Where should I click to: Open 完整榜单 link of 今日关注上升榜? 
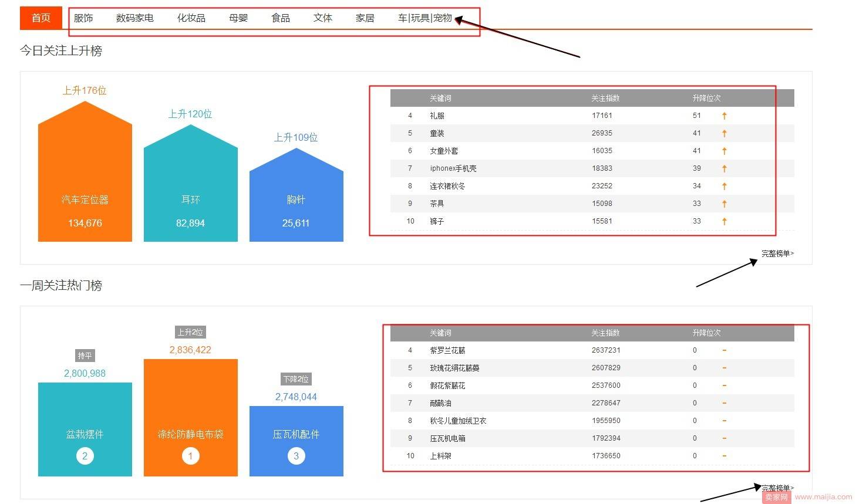point(777,253)
